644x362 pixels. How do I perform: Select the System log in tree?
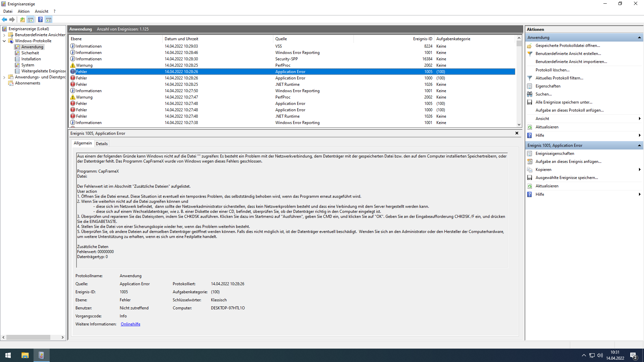[x=28, y=65]
